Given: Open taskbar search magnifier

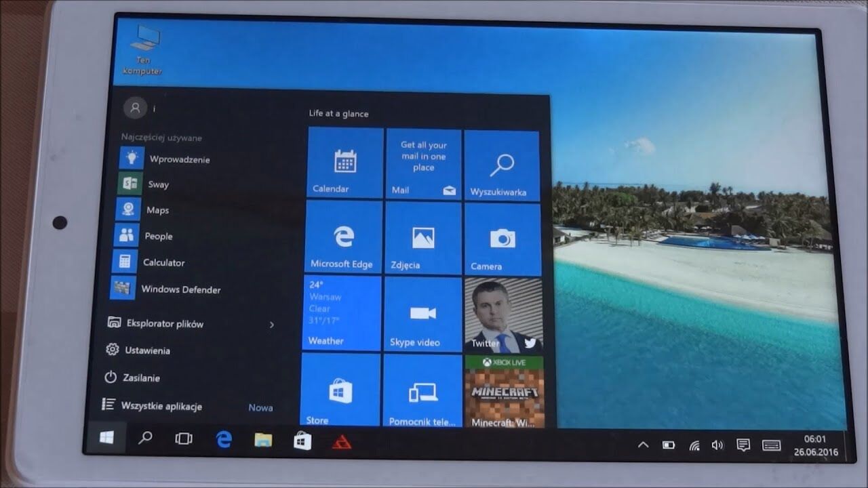Looking at the screenshot, I should [144, 439].
